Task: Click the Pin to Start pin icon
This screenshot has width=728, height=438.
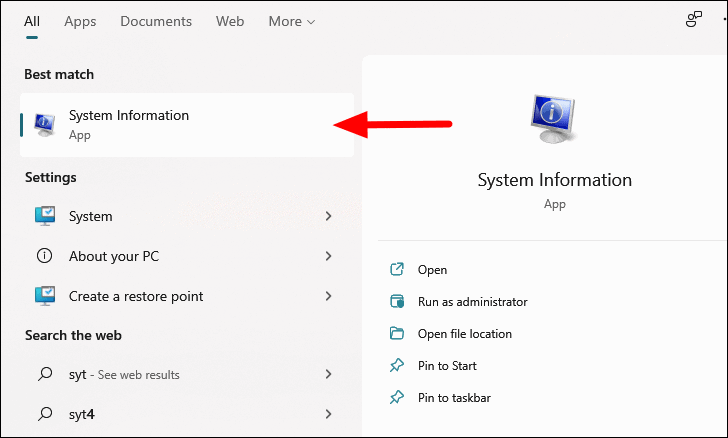Action: click(x=397, y=366)
